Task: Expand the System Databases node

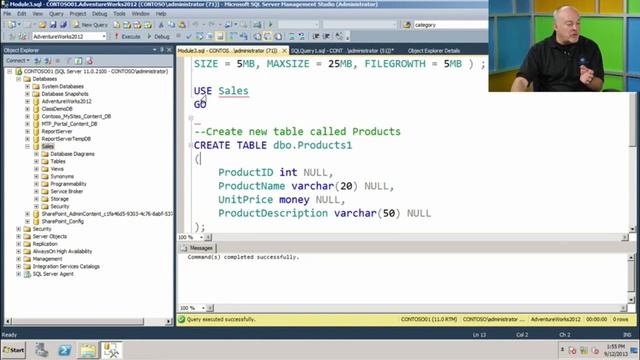Action: tap(28, 87)
